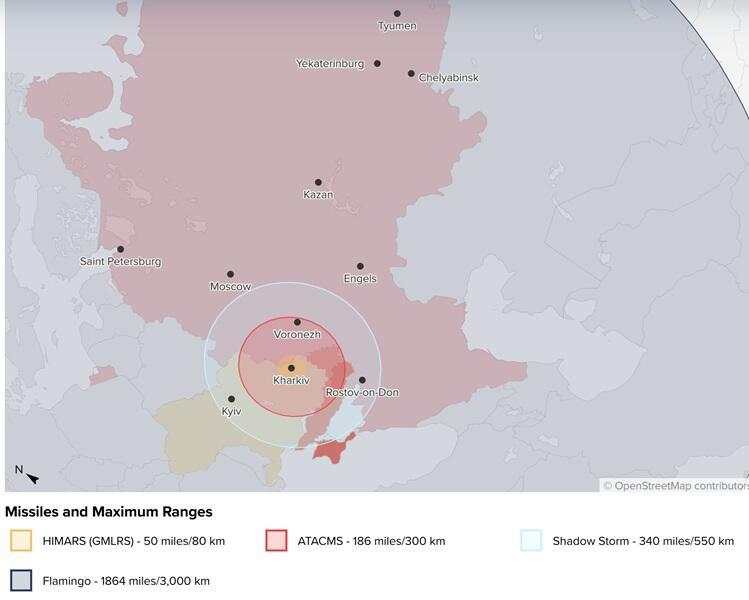Toggle the Shadow Storm light-blue legend swatch
749x600 pixels.
click(x=532, y=541)
